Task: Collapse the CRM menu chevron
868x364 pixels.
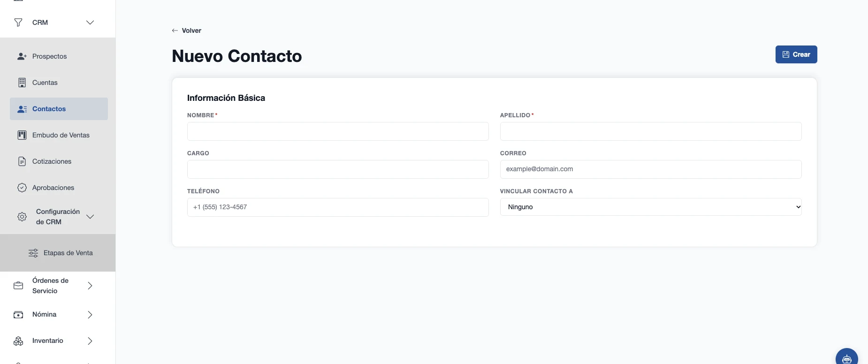Action: 90,23
